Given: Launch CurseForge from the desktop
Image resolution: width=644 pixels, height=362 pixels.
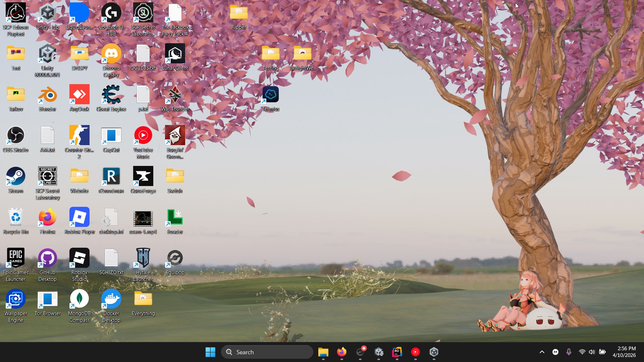Looking at the screenshot, I should coord(143,180).
